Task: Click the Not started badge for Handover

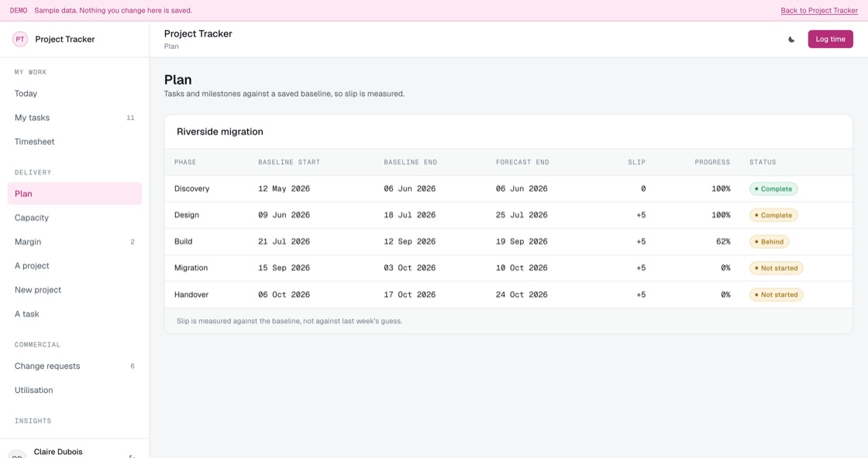Action: 776,294
